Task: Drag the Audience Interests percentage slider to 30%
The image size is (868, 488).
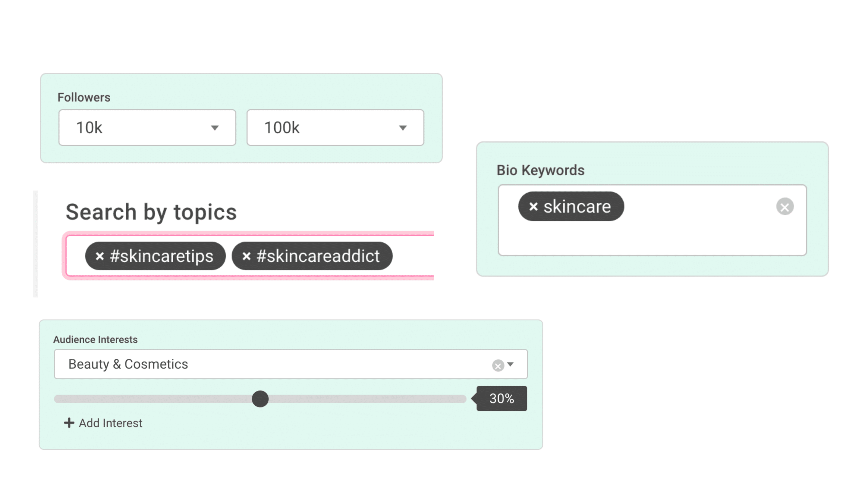Action: tap(260, 399)
